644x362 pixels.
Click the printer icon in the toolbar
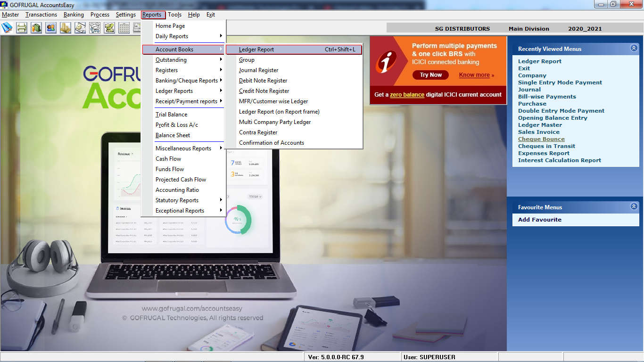click(22, 28)
